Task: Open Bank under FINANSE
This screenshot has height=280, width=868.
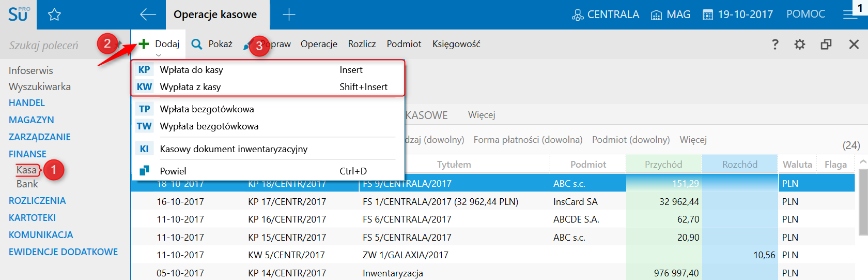Action: (x=27, y=184)
